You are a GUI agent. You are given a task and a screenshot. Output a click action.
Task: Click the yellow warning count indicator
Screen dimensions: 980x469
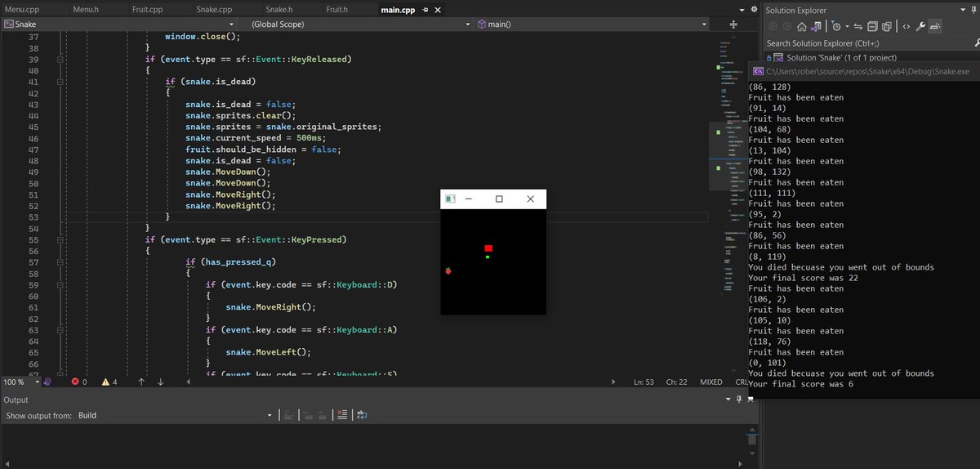point(109,382)
